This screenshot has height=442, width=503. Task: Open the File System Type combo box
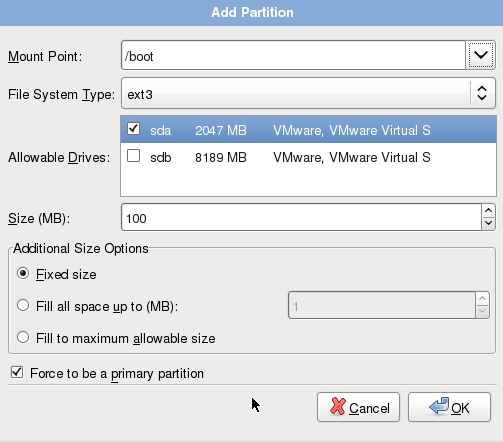click(308, 94)
